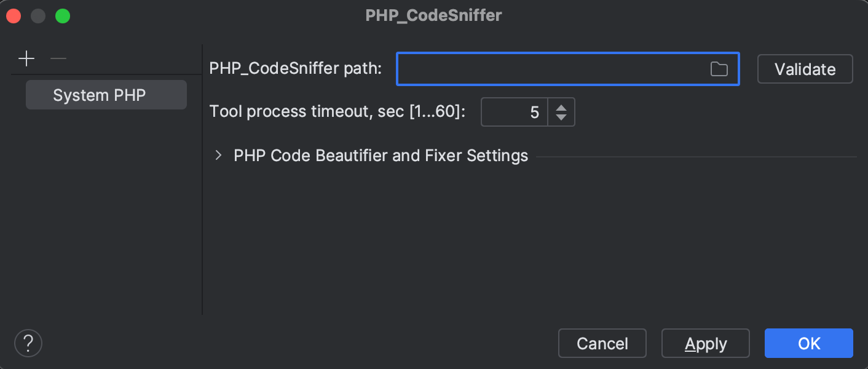Image resolution: width=868 pixels, height=369 pixels.
Task: Remove selected configuration with the minus icon
Action: (58, 59)
